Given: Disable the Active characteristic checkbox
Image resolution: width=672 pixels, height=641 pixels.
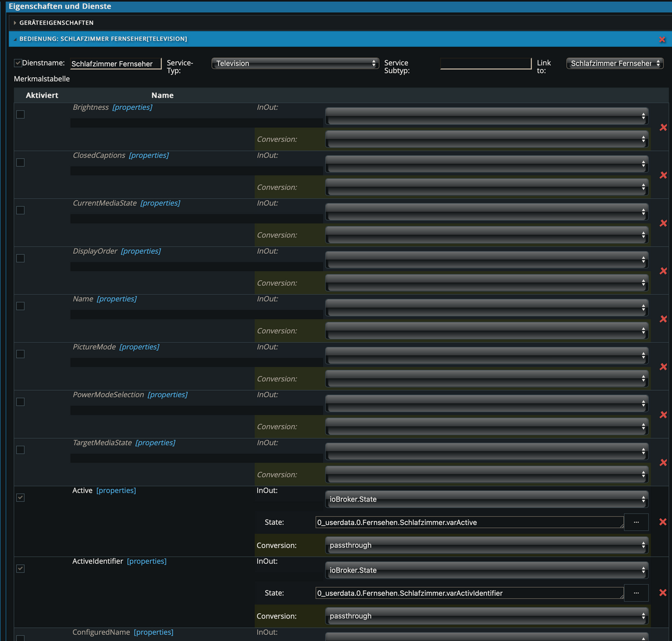Looking at the screenshot, I should pyautogui.click(x=20, y=497).
